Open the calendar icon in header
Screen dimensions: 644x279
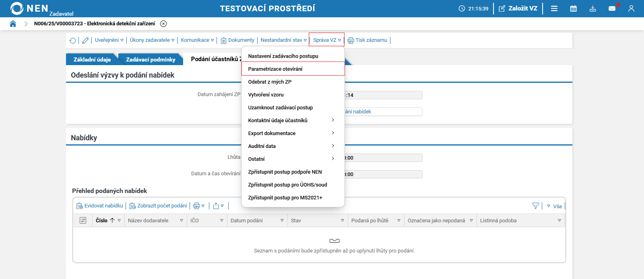pyautogui.click(x=574, y=8)
